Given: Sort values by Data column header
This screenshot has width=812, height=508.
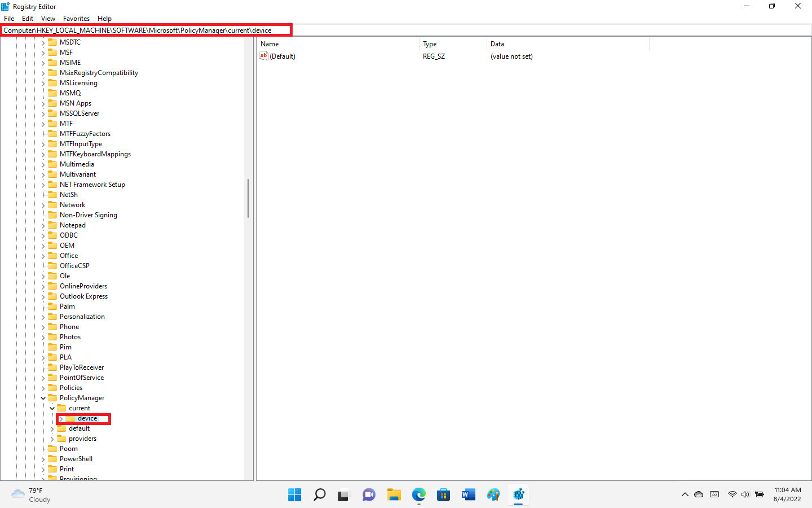Looking at the screenshot, I should pyautogui.click(x=568, y=44).
